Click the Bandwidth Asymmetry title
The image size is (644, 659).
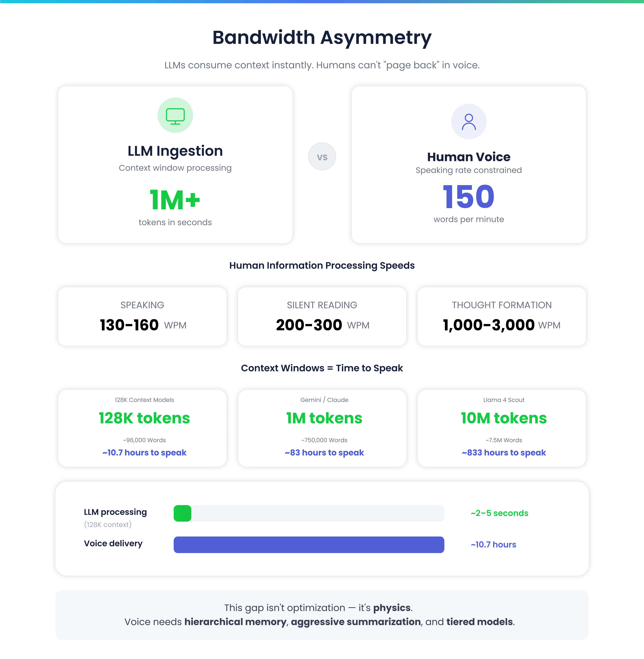[322, 37]
